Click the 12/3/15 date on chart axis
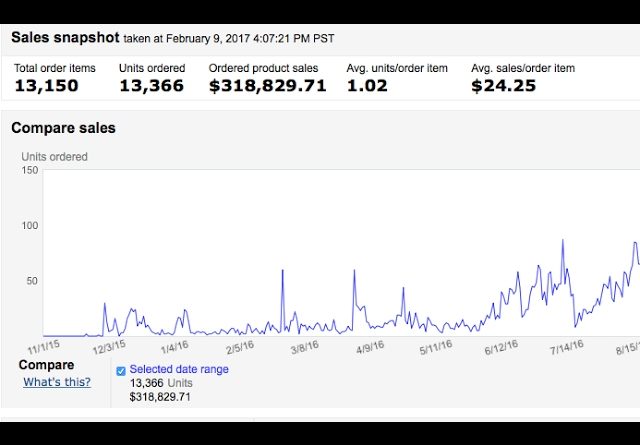This screenshot has width=640, height=445. [x=109, y=347]
